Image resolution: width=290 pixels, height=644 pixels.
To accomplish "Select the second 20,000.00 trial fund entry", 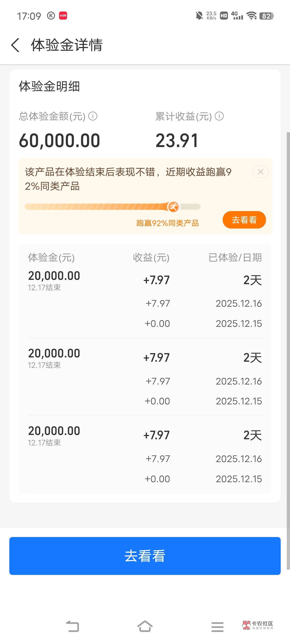I will point(54,353).
